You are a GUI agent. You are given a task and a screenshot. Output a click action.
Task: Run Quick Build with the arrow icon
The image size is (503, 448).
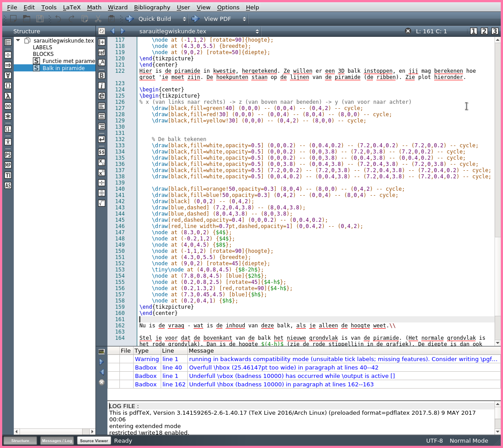coord(130,19)
